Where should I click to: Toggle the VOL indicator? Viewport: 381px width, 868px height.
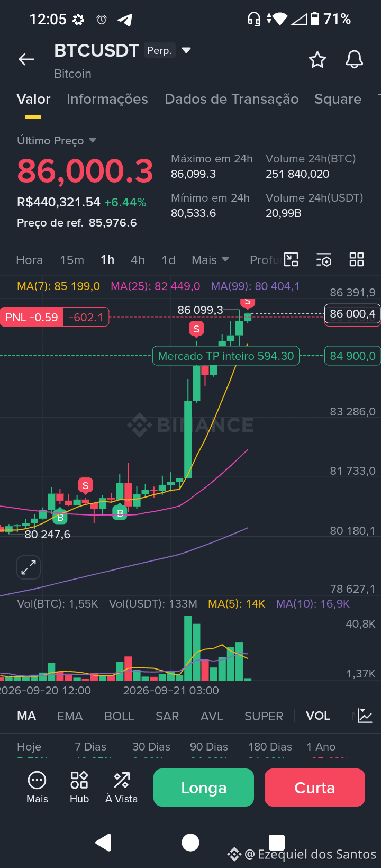point(318,716)
